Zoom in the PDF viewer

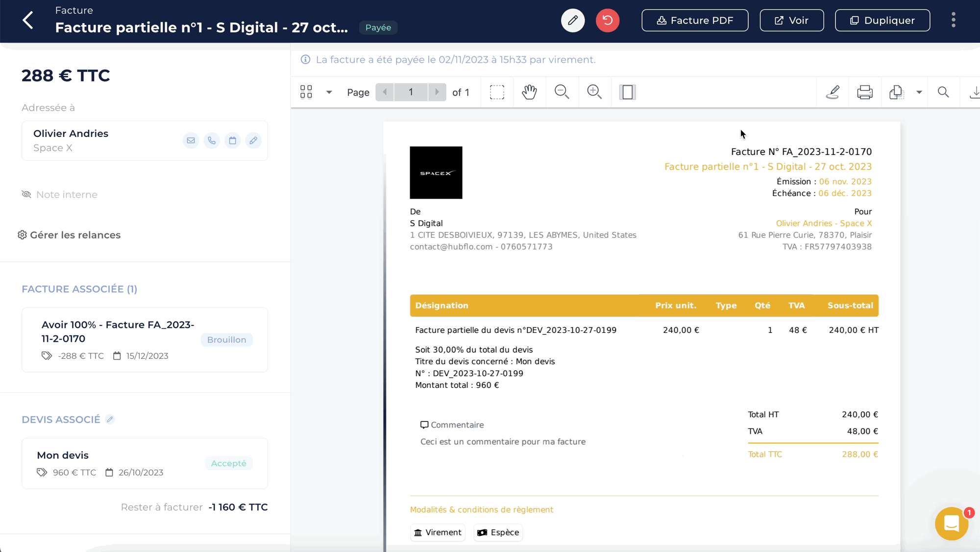point(594,92)
